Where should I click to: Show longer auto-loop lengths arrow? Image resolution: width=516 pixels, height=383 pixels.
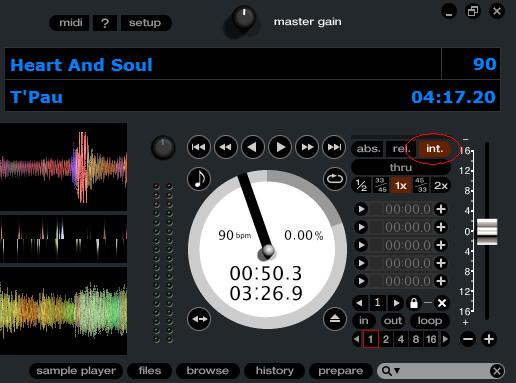[445, 339]
